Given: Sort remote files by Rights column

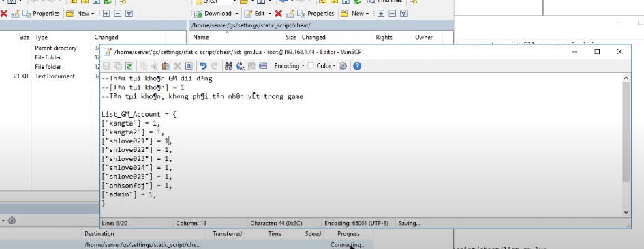Looking at the screenshot, I should tap(392, 37).
